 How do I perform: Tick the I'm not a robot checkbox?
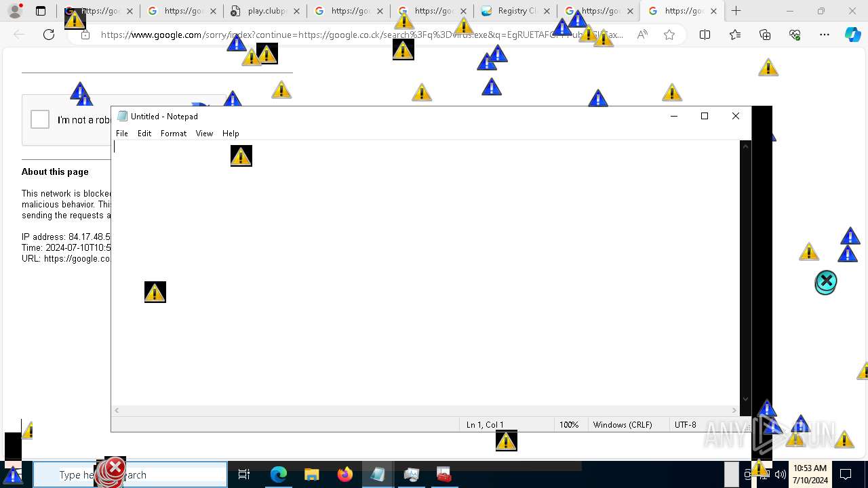tap(40, 119)
